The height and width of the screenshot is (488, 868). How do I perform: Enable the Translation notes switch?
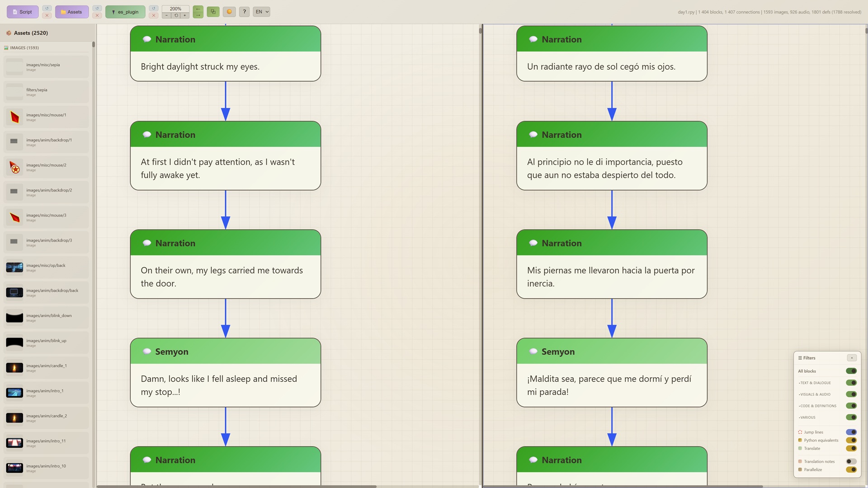point(851,461)
